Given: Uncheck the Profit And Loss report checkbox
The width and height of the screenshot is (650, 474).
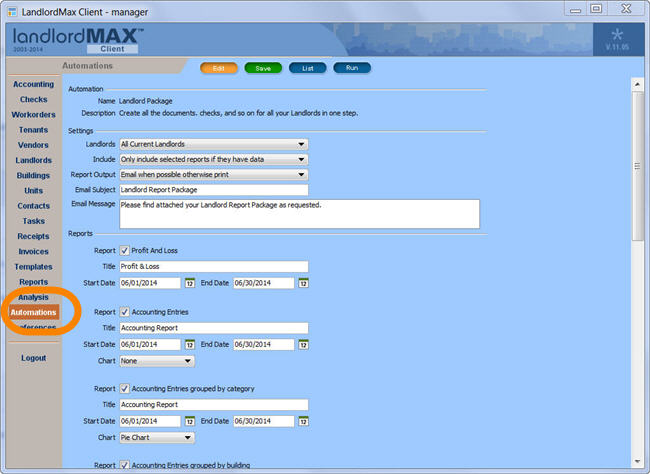Looking at the screenshot, I should pyautogui.click(x=124, y=250).
